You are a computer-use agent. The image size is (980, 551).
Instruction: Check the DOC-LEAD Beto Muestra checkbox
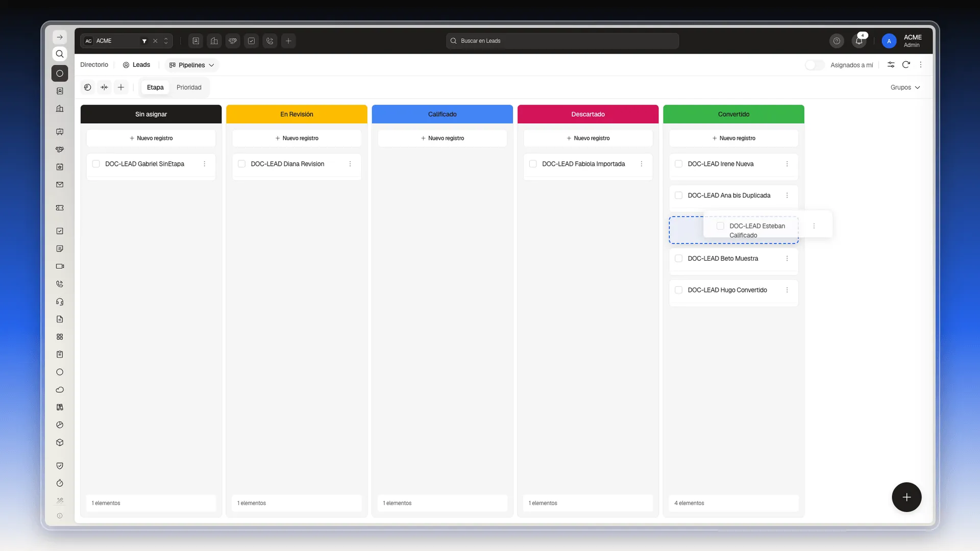(679, 259)
